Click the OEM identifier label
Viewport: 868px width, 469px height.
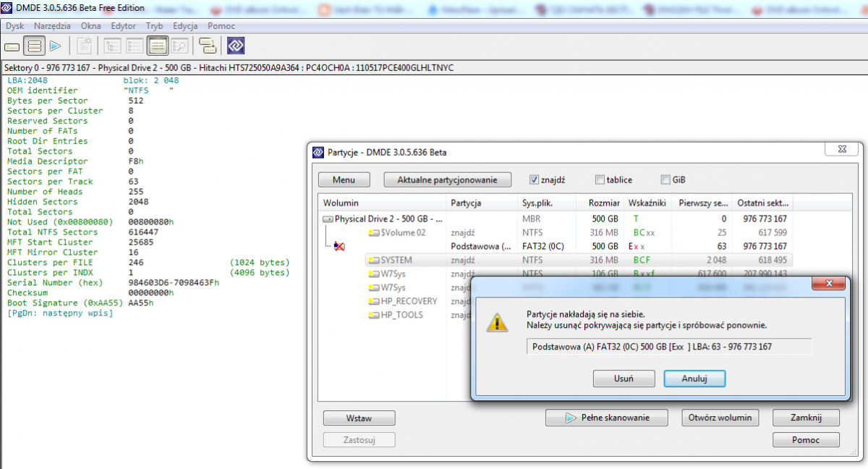coord(42,90)
